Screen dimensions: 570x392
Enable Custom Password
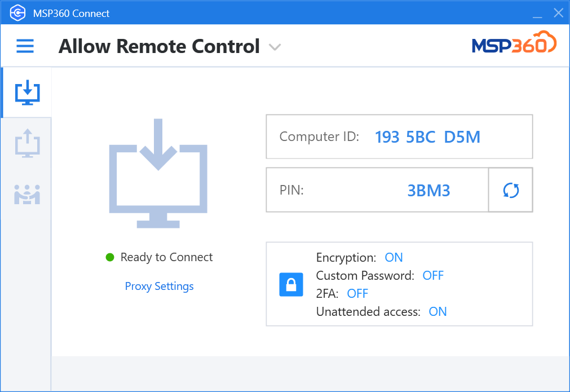pyautogui.click(x=433, y=275)
